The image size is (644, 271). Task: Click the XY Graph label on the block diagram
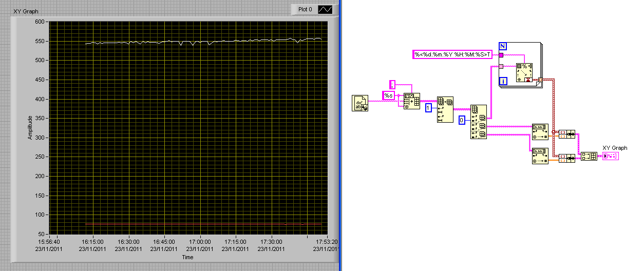pyautogui.click(x=615, y=148)
